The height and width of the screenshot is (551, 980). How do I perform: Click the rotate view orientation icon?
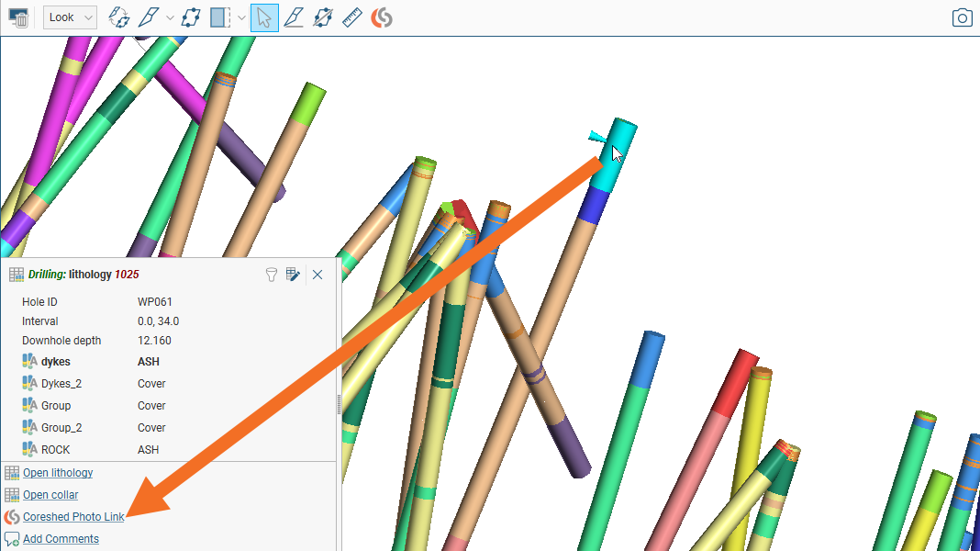point(118,17)
